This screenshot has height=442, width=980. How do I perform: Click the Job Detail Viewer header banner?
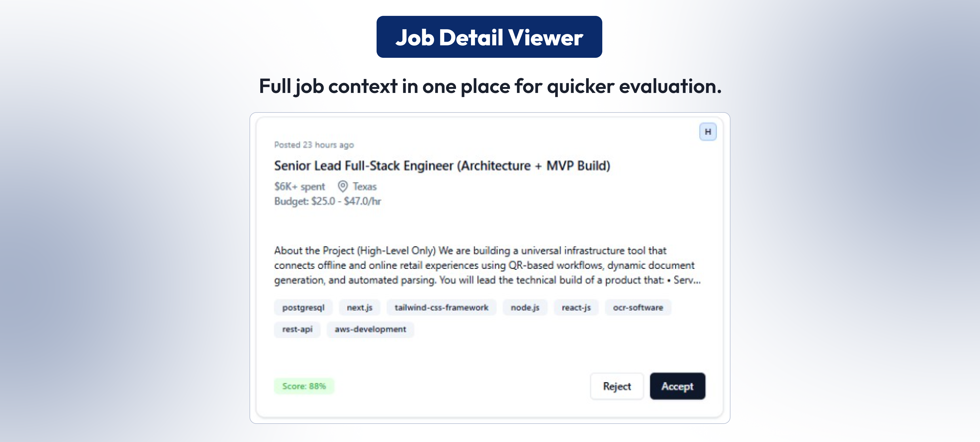(489, 37)
